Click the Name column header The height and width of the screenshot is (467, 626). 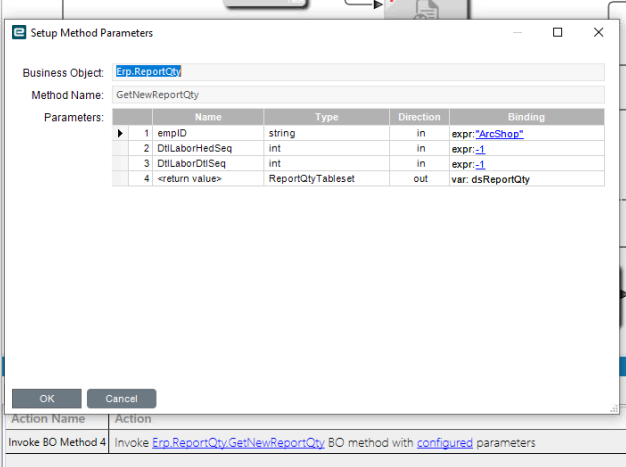tap(208, 117)
